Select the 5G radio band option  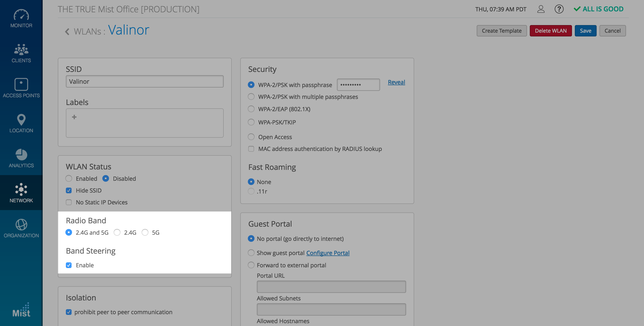tap(145, 232)
